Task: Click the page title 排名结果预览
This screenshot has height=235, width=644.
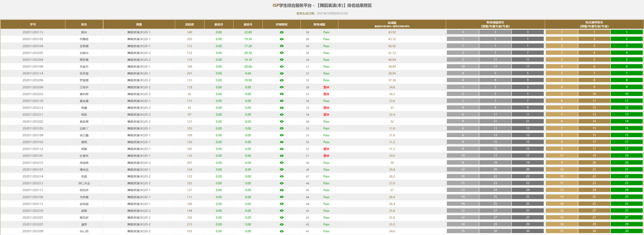Action: point(359,6)
